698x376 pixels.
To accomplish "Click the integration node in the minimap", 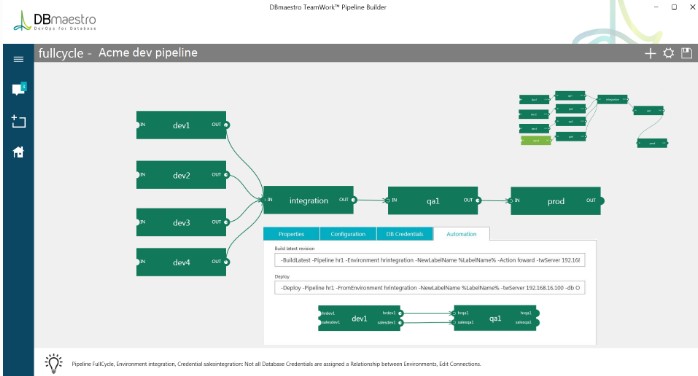I will (613, 100).
